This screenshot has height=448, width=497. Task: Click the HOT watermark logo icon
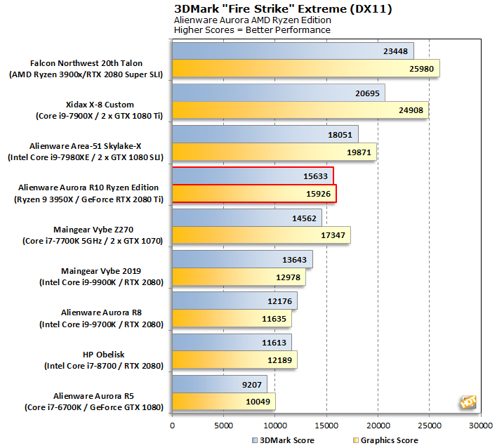[x=468, y=402]
